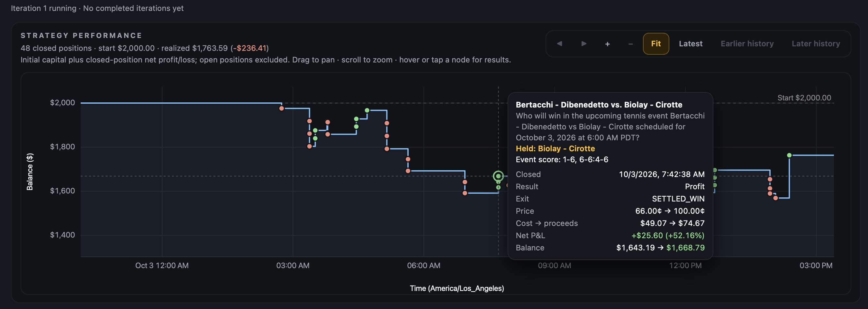Image resolution: width=868 pixels, height=309 pixels.
Task: Load Later history
Action: click(816, 44)
